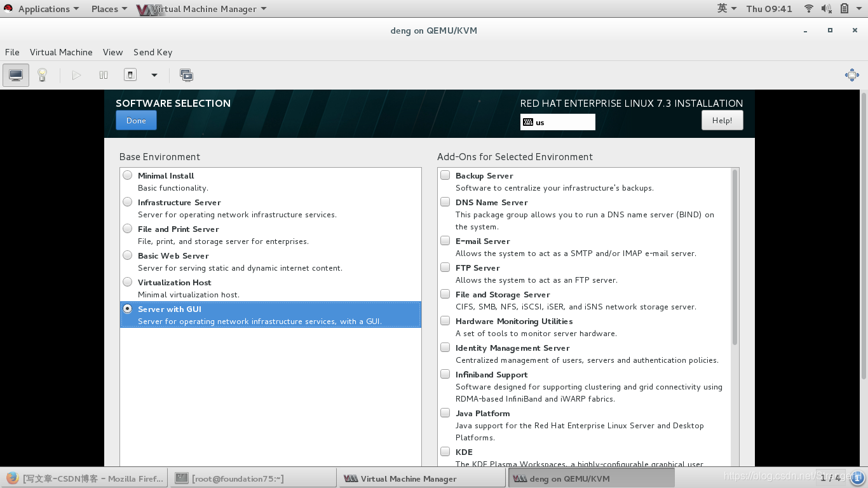The width and height of the screenshot is (868, 488).
Task: Enable the Backup Server add-on
Action: tap(445, 175)
